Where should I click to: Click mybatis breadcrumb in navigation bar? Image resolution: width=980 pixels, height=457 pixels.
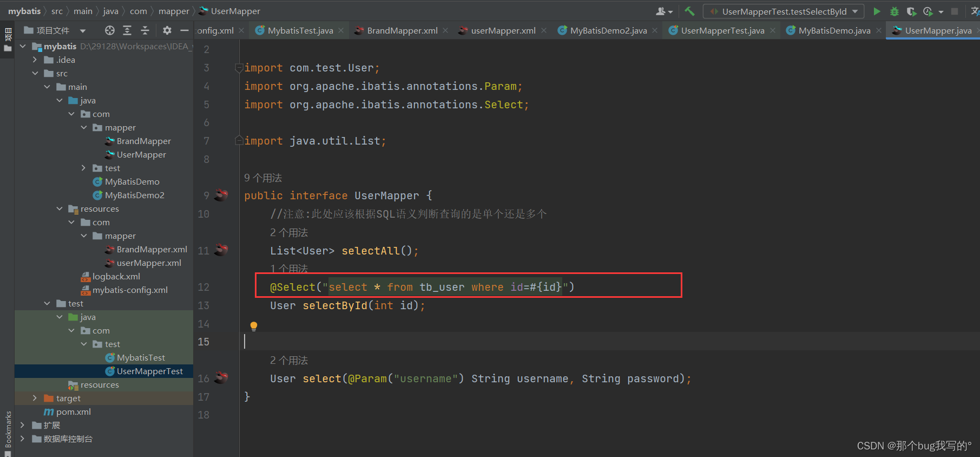tap(24, 11)
